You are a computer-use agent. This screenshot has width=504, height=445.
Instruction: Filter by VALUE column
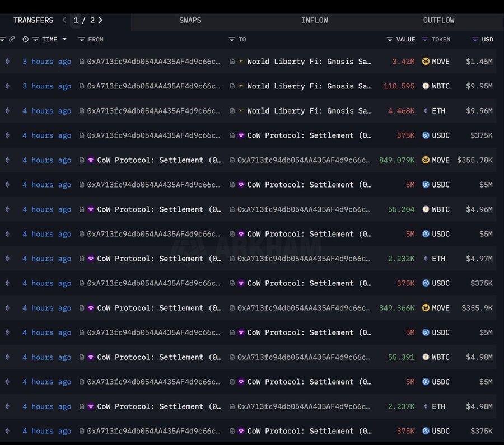[390, 39]
